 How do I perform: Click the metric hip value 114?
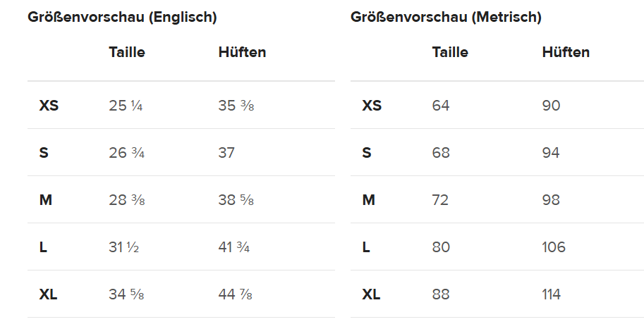pos(552,294)
